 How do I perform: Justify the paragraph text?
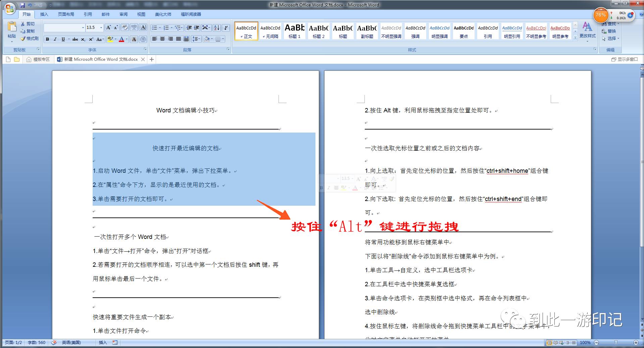click(179, 39)
